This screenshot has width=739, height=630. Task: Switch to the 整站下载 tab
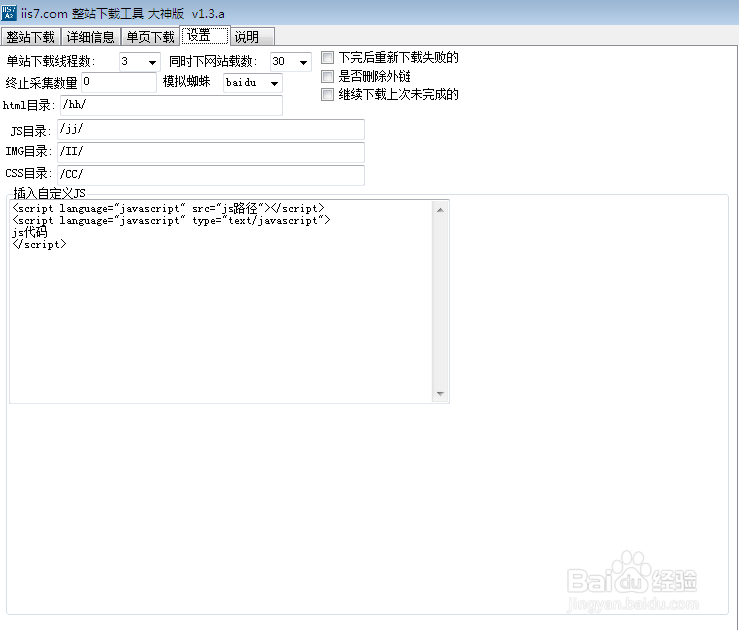click(31, 37)
